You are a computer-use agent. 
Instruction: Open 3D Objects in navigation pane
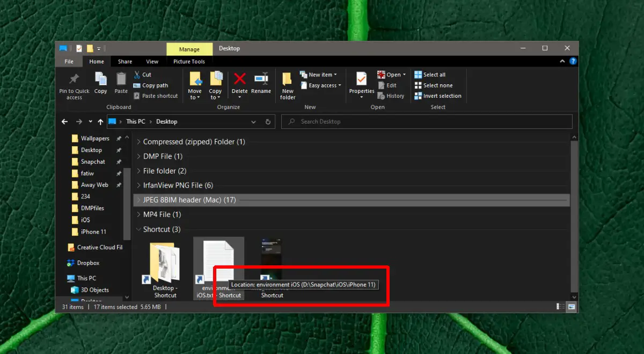coord(90,290)
